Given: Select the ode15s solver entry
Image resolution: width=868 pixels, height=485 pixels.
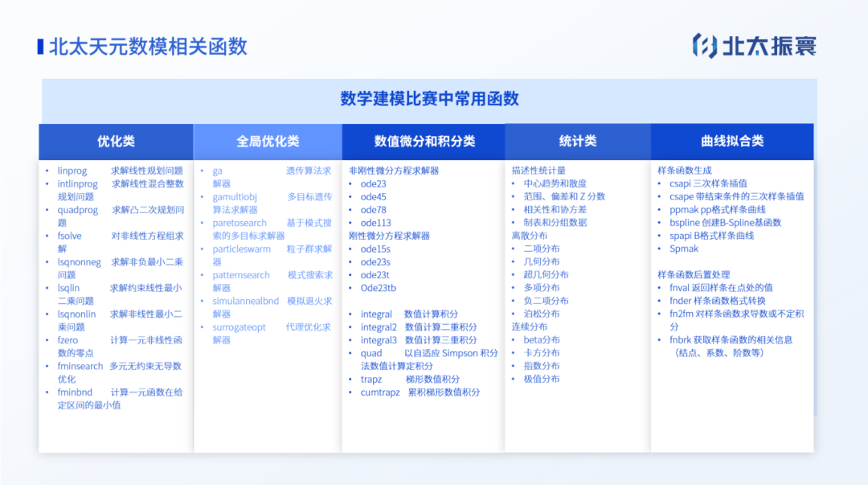Looking at the screenshot, I should (x=375, y=249).
